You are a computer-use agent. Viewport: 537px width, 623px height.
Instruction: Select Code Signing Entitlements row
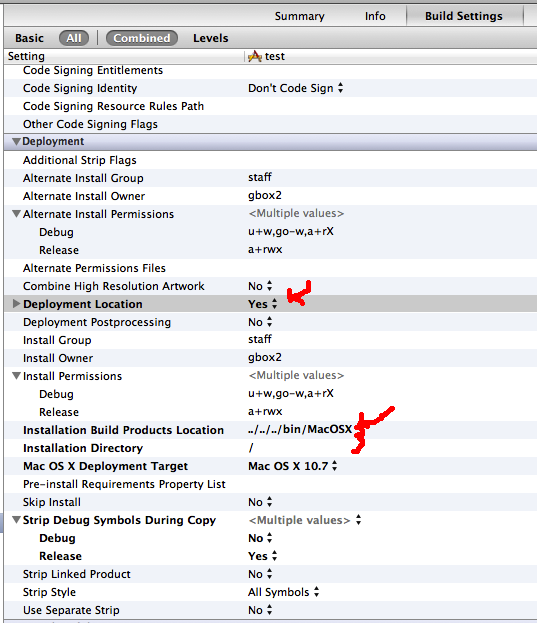[270, 70]
